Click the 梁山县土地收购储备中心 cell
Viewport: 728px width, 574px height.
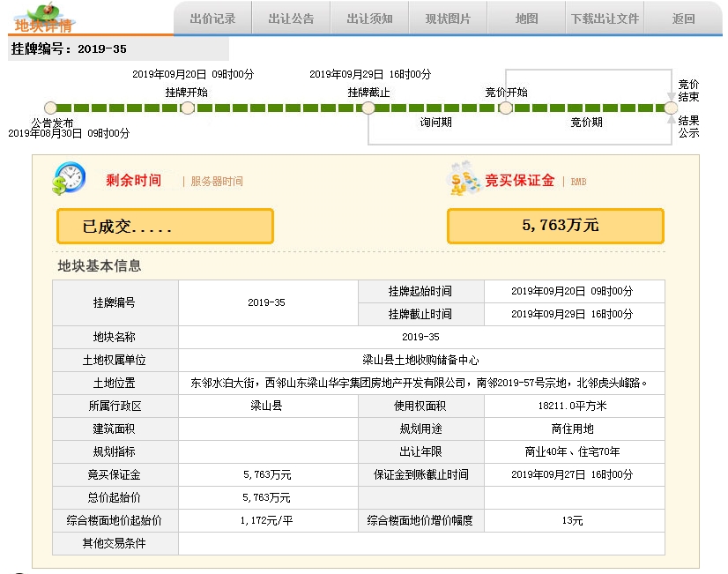tap(420, 360)
